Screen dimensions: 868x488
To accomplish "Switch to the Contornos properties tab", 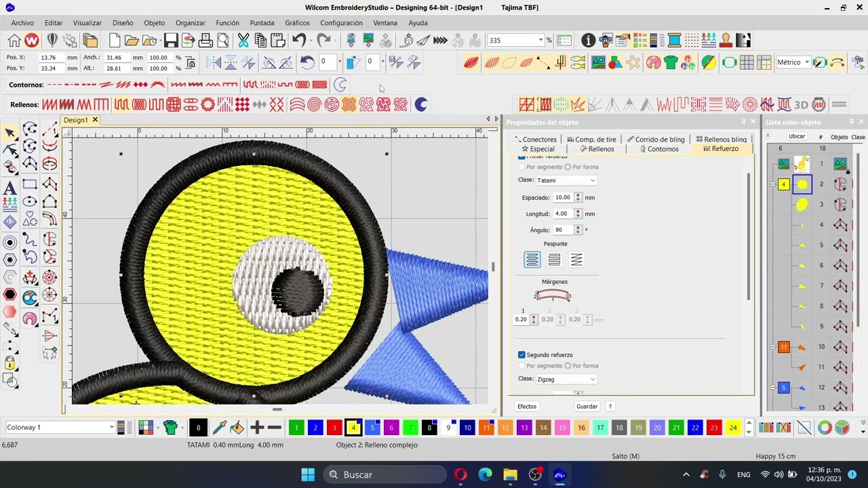I will pyautogui.click(x=658, y=149).
